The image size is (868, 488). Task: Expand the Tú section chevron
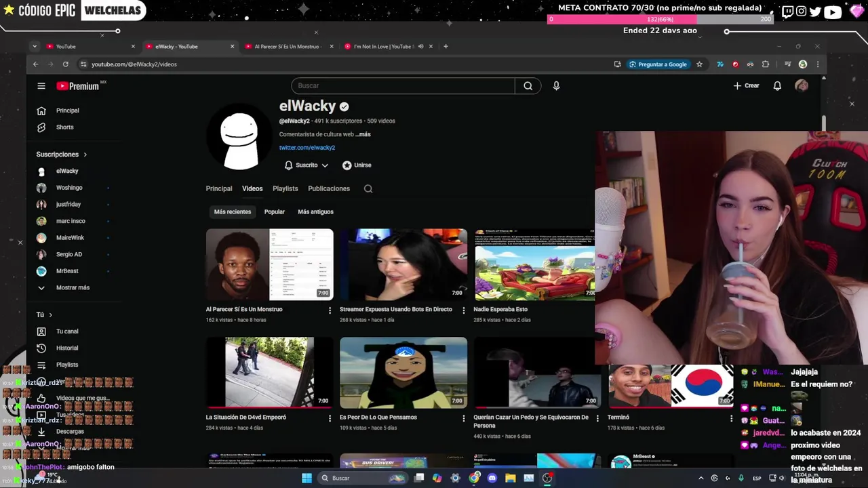50,314
